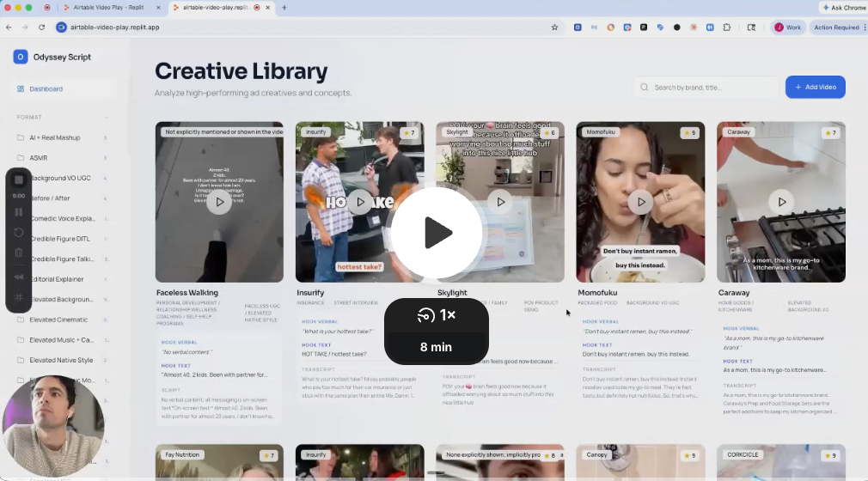Click the grid drag handle of recording toolbar
Viewport: 868px width, 481px height.
pyautogui.click(x=18, y=297)
